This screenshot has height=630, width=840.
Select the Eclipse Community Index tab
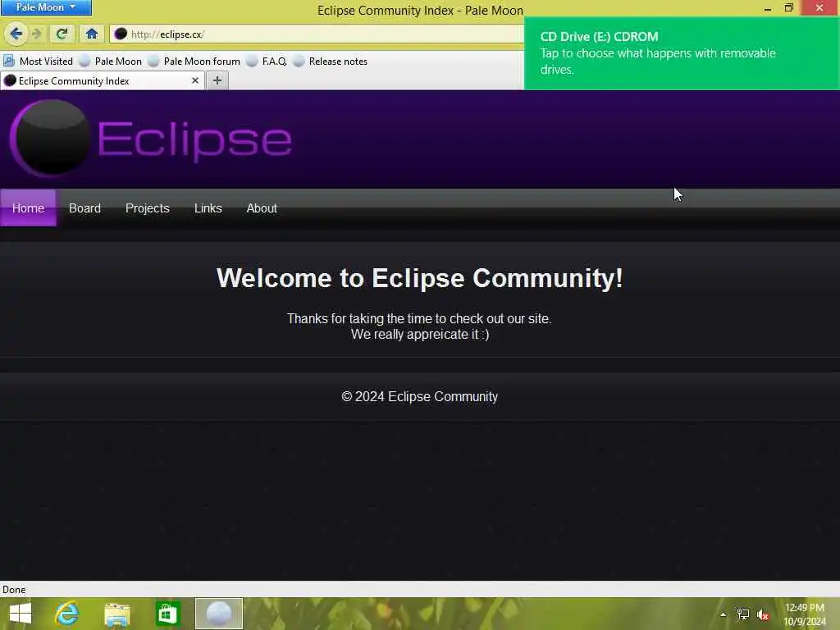[102, 81]
